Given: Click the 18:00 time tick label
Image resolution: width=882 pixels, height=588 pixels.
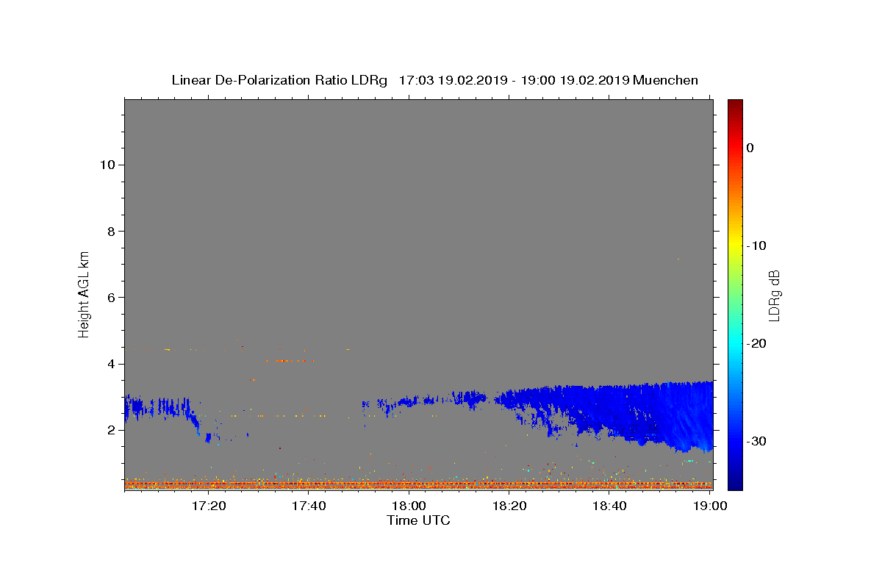Looking at the screenshot, I should pyautogui.click(x=409, y=506).
